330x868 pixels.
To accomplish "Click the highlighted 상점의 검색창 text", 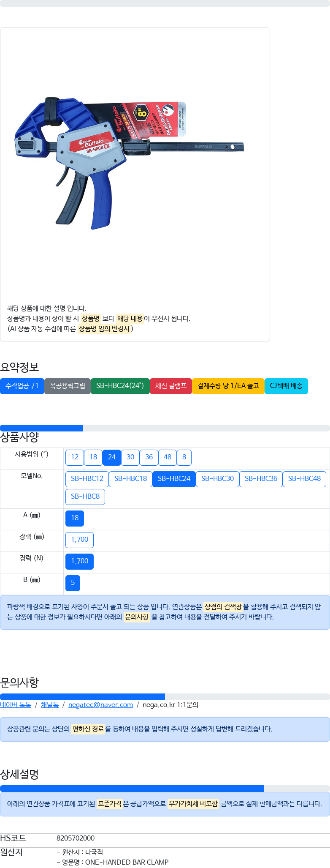I will click(x=223, y=607).
